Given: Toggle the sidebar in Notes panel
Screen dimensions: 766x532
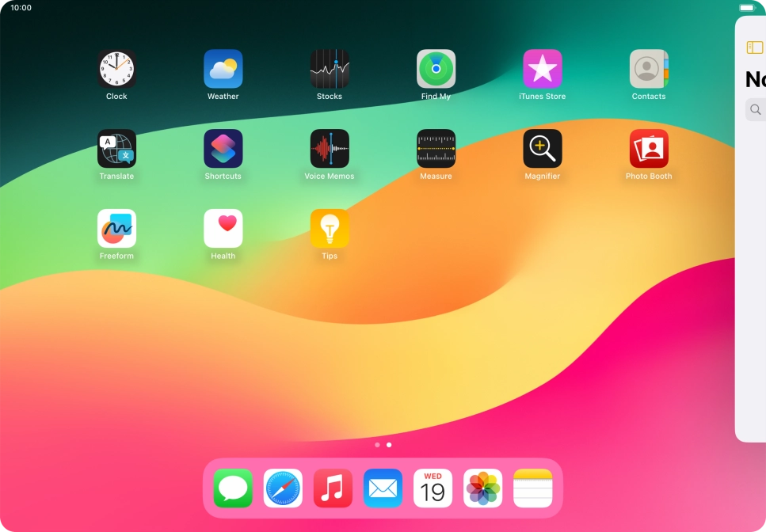Looking at the screenshot, I should (x=754, y=48).
